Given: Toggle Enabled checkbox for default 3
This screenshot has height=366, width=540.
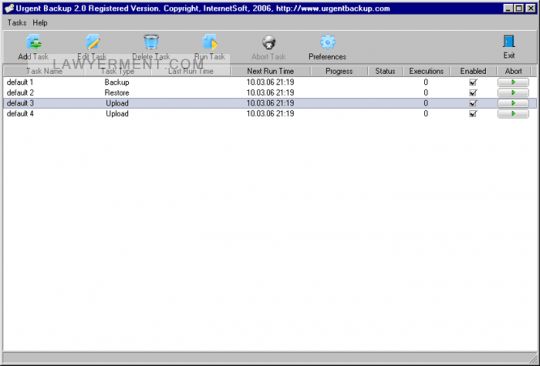Looking at the screenshot, I should coord(473,103).
